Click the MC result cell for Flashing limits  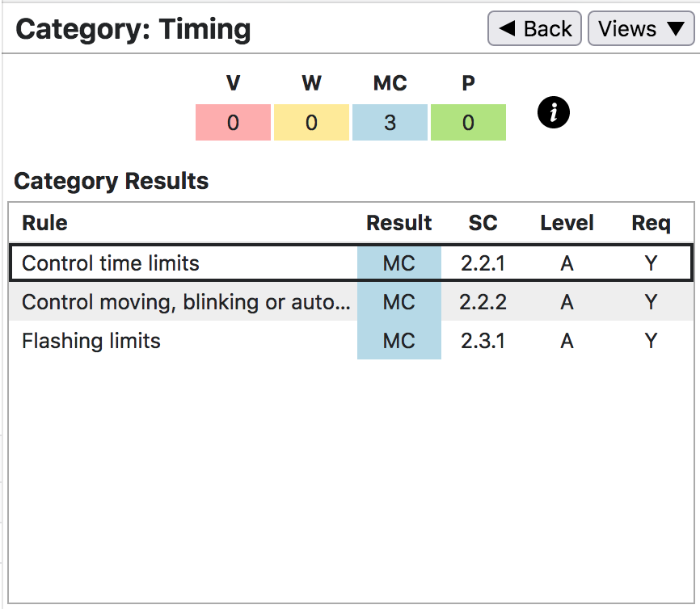[x=399, y=341]
